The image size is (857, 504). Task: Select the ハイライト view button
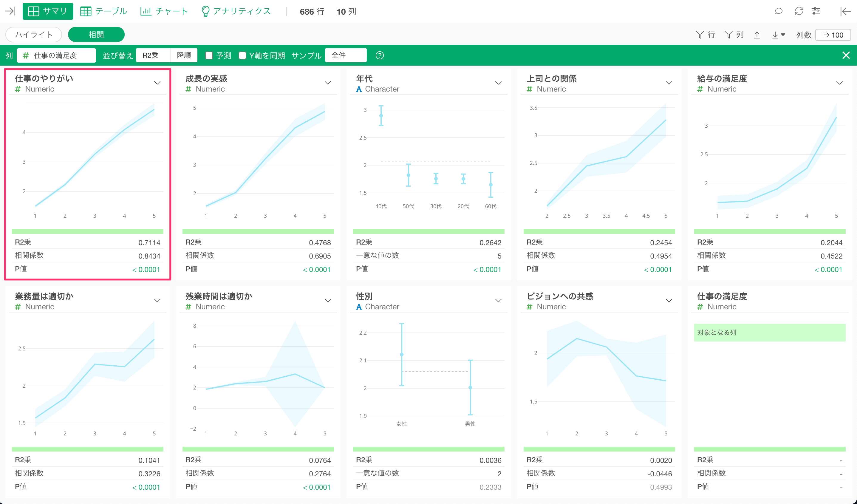tap(34, 34)
